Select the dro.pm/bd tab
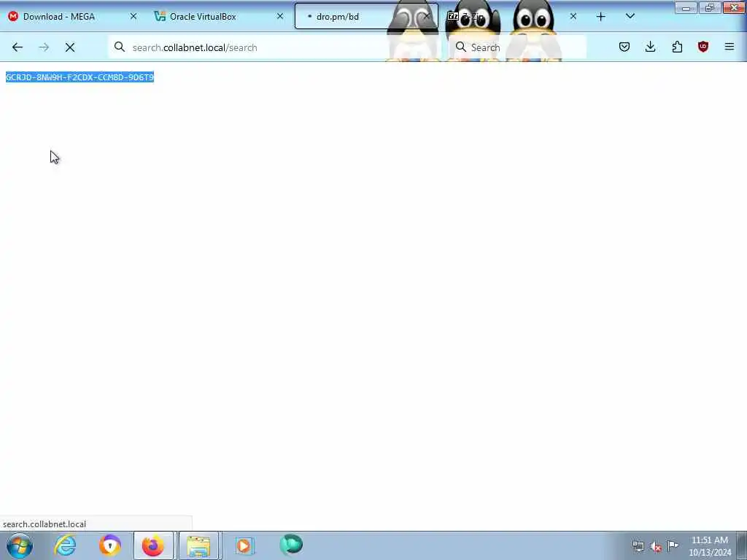Screen dimensions: 747x560 (x=366, y=17)
